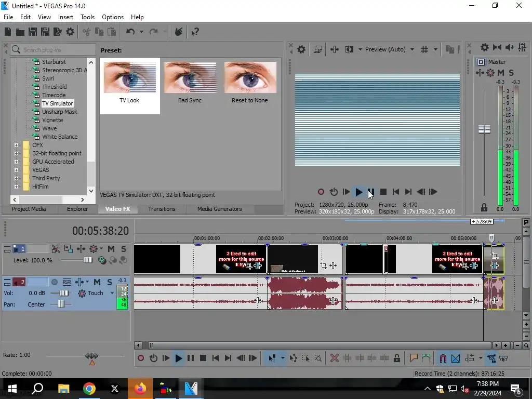This screenshot has width=532, height=399.
Task: Select the Reset to None preset
Action: pos(250,83)
